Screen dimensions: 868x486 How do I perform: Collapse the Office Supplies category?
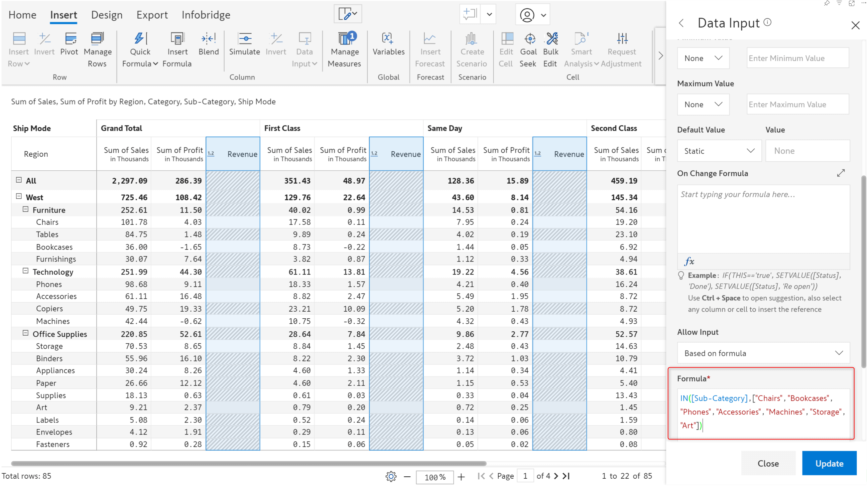[26, 333]
